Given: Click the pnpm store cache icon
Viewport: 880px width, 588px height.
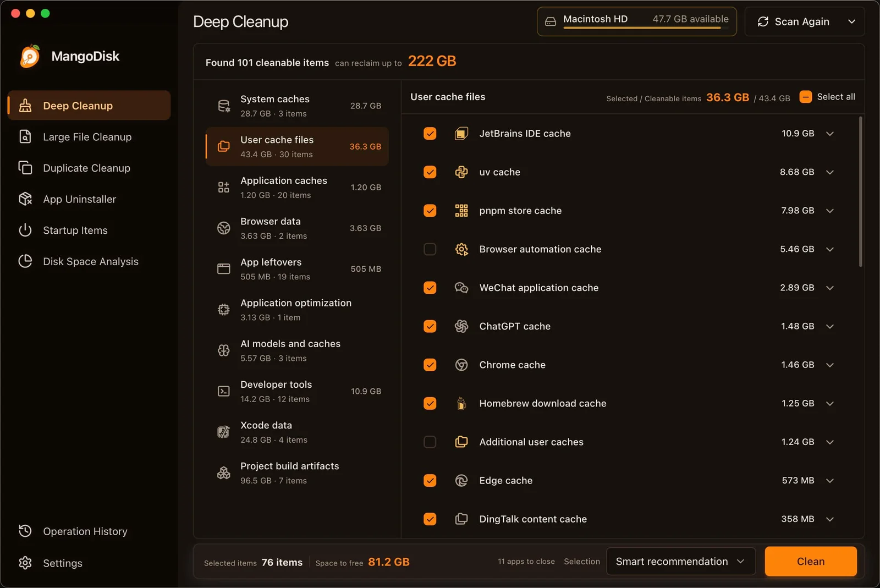Looking at the screenshot, I should [461, 211].
